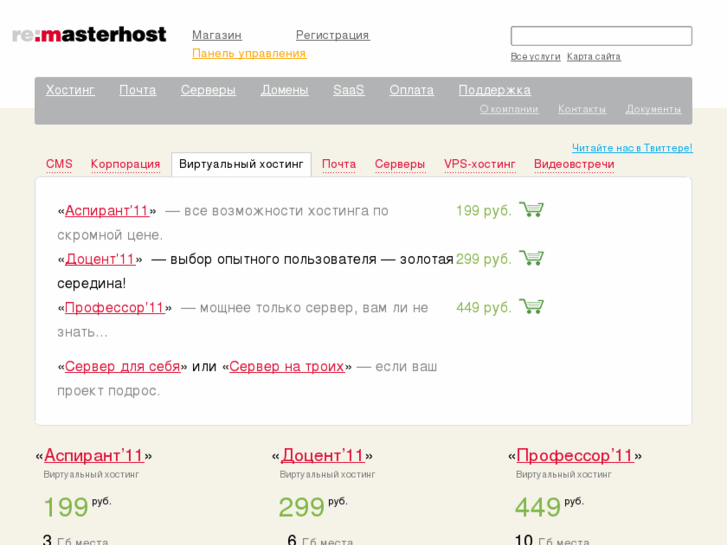Switch to the red Почта tab
Screen dimensions: 727x545
click(x=339, y=164)
